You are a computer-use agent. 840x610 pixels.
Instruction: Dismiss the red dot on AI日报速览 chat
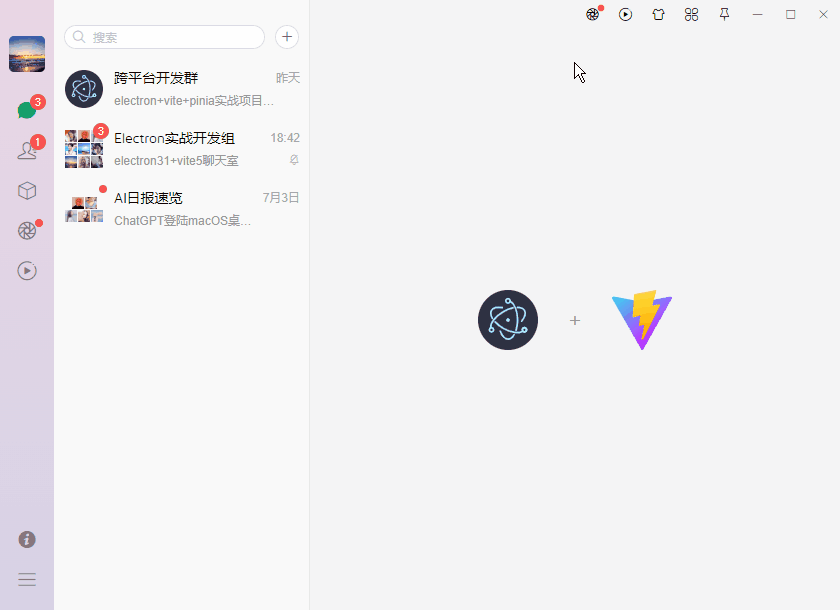[102, 188]
